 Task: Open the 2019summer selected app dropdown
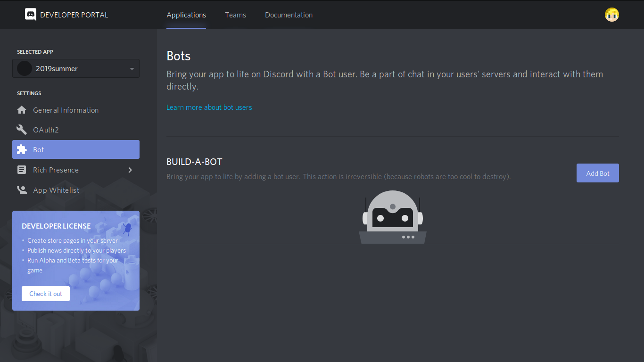point(76,68)
